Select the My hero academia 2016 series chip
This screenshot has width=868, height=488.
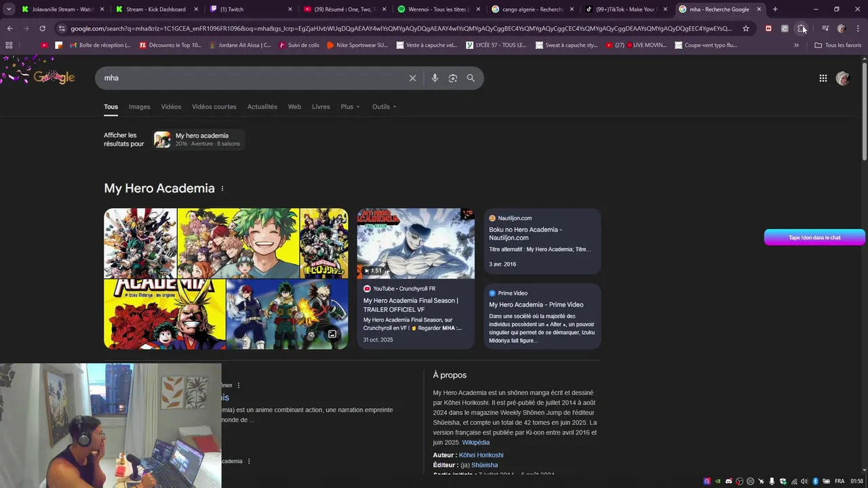point(199,140)
